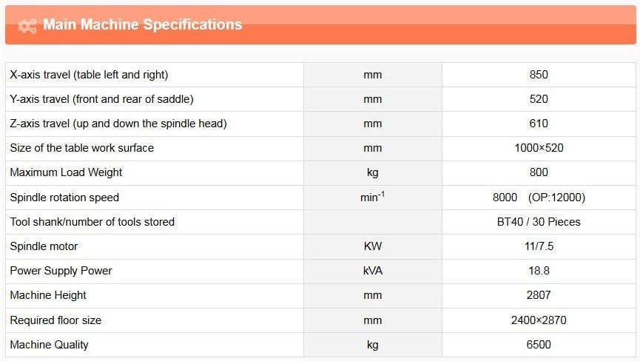Click the Main Machine Specifications heading
The width and height of the screenshot is (640, 364).
point(142,25)
